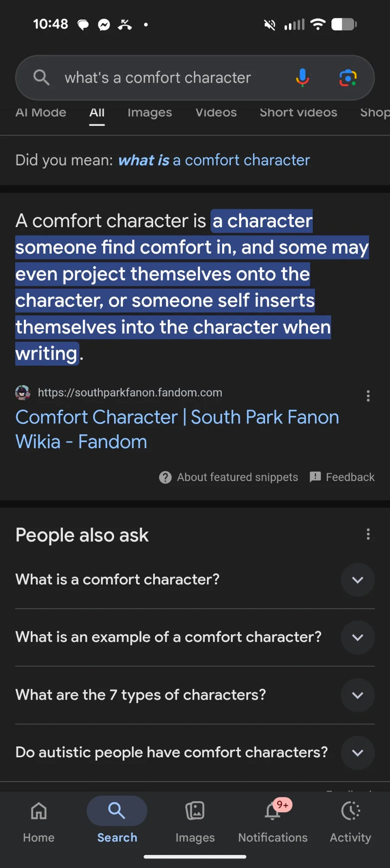This screenshot has width=390, height=868.
Task: Open Google Lens camera search
Action: click(348, 78)
